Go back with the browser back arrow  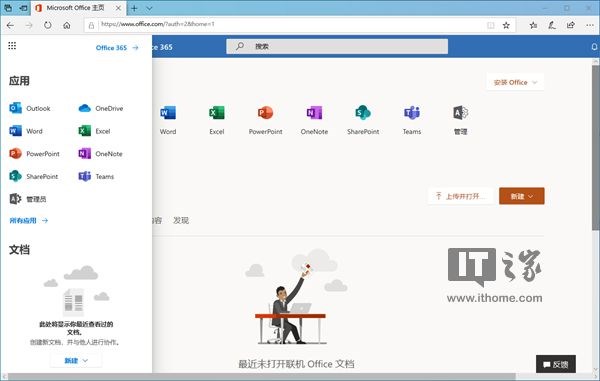coord(10,25)
